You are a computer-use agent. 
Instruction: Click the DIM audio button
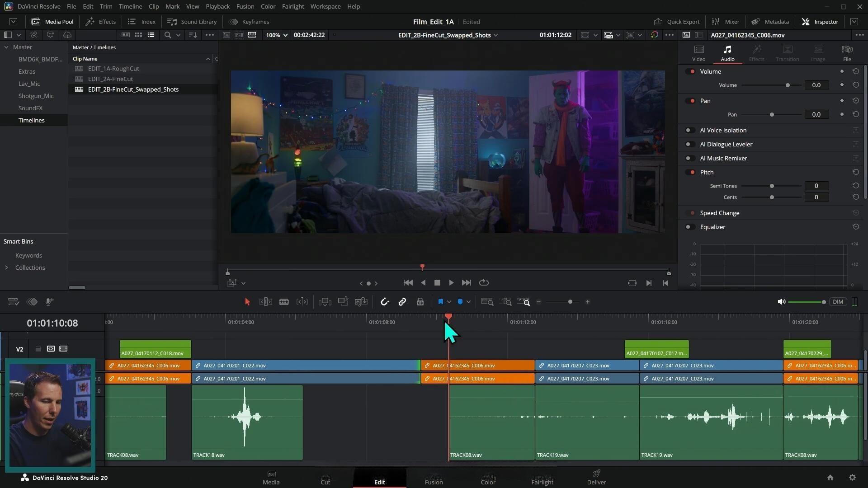[838, 302]
